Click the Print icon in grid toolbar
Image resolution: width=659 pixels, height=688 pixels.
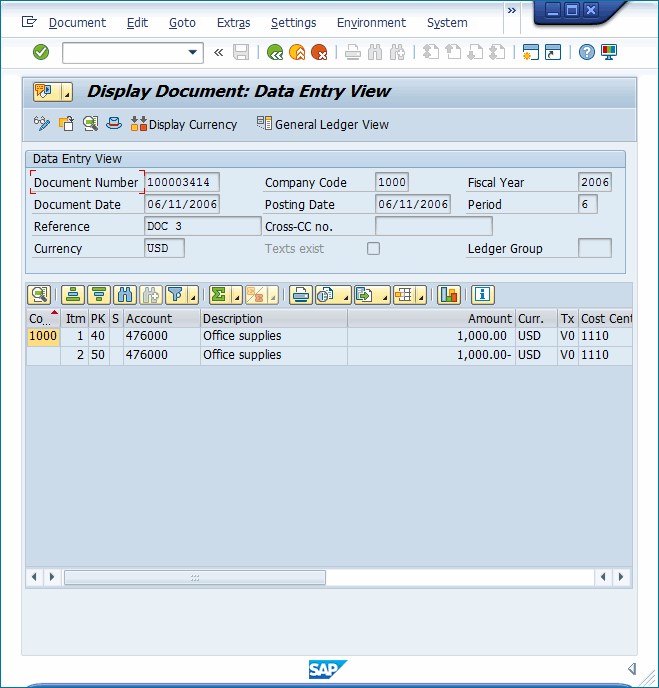tap(300, 295)
